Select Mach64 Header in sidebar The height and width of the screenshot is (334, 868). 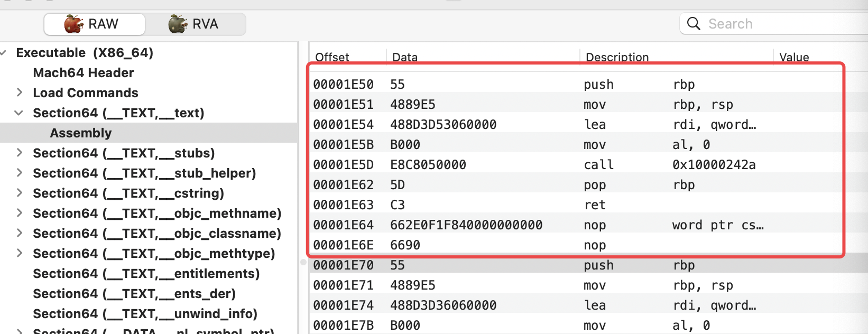click(83, 73)
